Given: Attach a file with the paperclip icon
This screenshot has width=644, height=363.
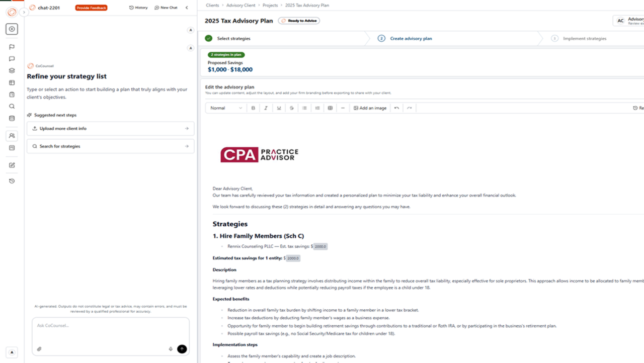Looking at the screenshot, I should tap(40, 348).
